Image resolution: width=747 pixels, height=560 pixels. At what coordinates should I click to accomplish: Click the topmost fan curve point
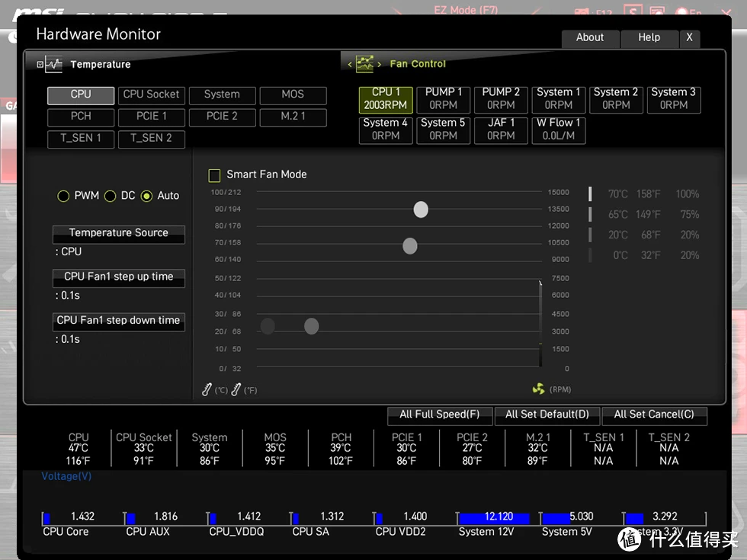coord(421,210)
